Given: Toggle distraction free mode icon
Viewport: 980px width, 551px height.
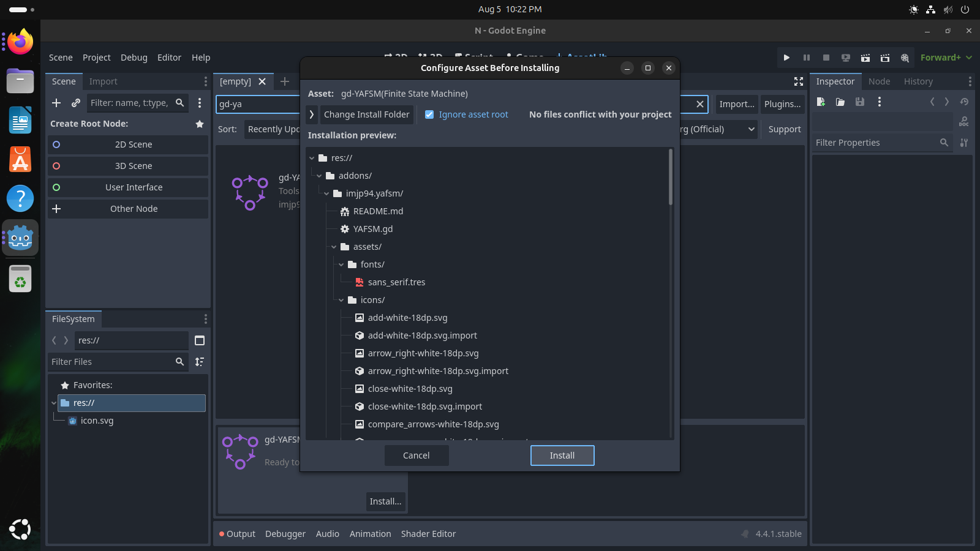Looking at the screenshot, I should coord(799,81).
